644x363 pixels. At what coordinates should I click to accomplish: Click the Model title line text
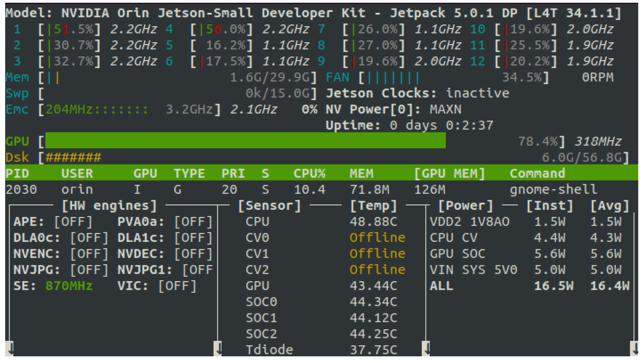coord(313,13)
